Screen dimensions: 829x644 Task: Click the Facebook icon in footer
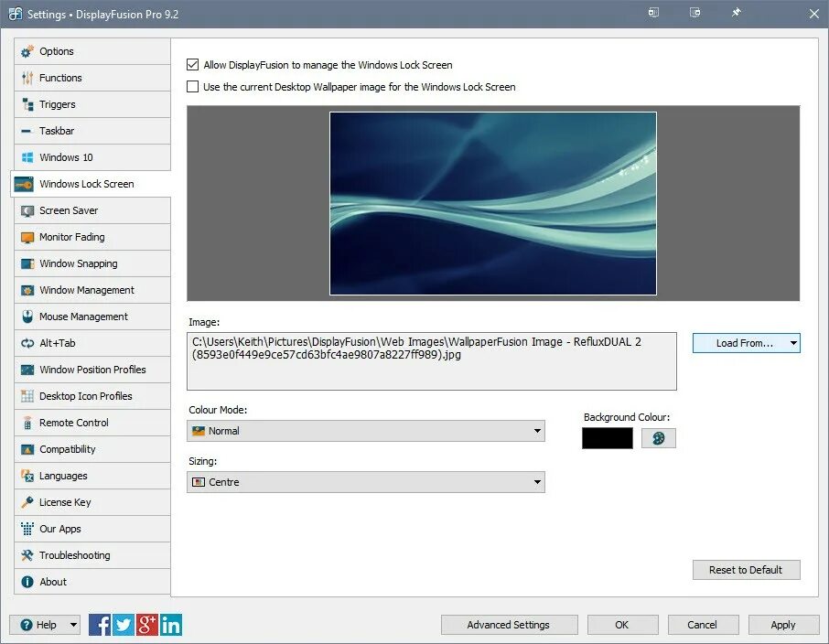(100, 625)
